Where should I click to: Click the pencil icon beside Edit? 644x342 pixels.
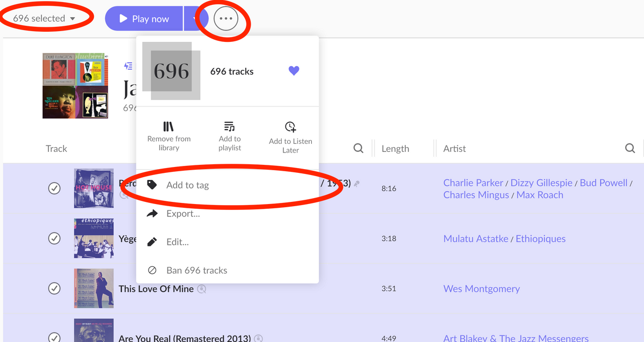coord(152,242)
